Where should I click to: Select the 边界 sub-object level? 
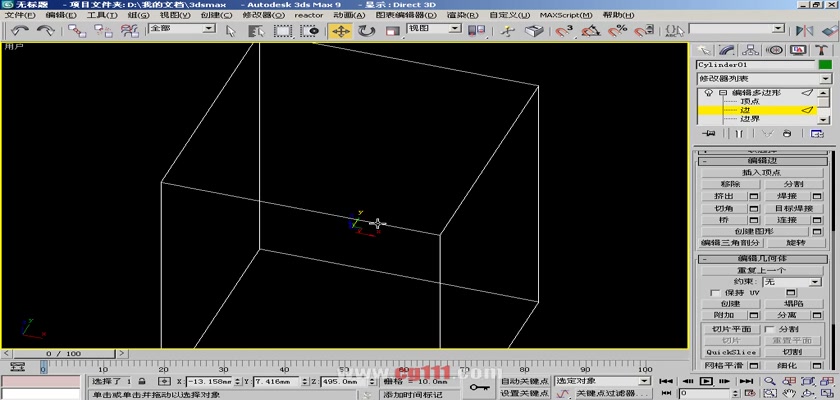[x=749, y=118]
